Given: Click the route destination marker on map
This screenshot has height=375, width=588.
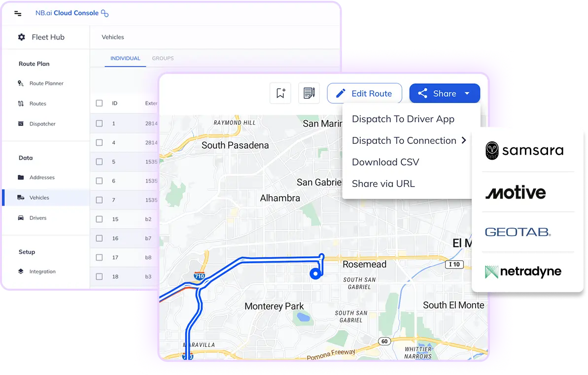Looking at the screenshot, I should 316,273.
